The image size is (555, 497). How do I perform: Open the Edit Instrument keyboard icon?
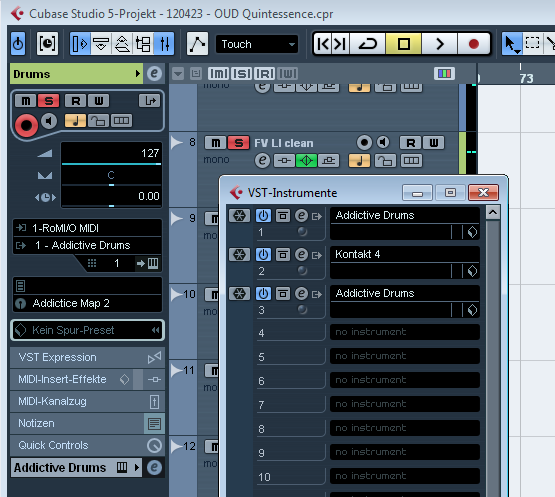pos(153,263)
